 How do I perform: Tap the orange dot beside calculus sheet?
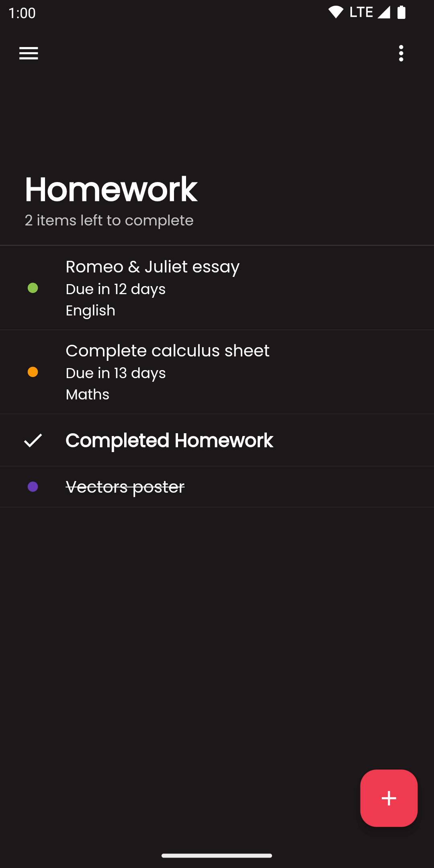pyautogui.click(x=33, y=372)
